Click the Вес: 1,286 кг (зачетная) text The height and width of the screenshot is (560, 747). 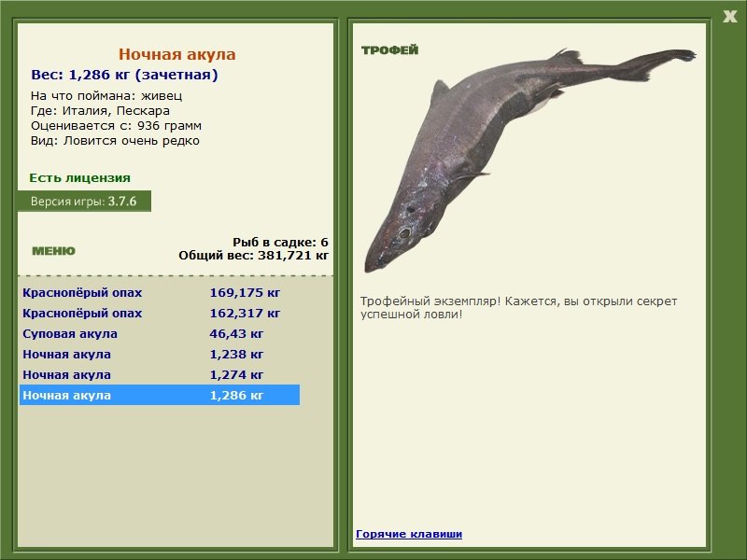pos(124,75)
